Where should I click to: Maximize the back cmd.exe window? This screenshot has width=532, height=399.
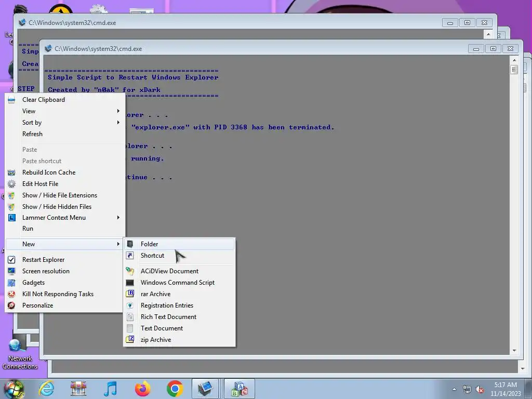467,23
